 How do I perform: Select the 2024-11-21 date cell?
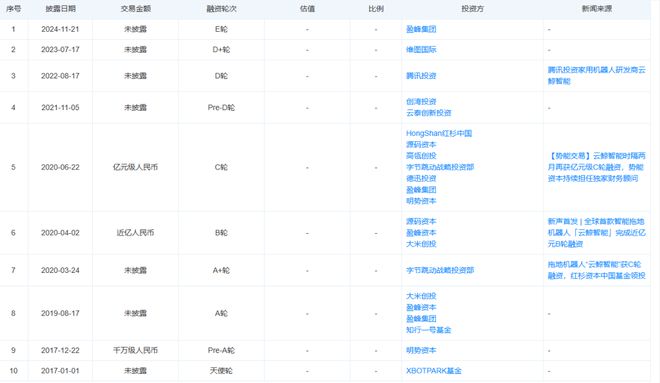[x=60, y=29]
